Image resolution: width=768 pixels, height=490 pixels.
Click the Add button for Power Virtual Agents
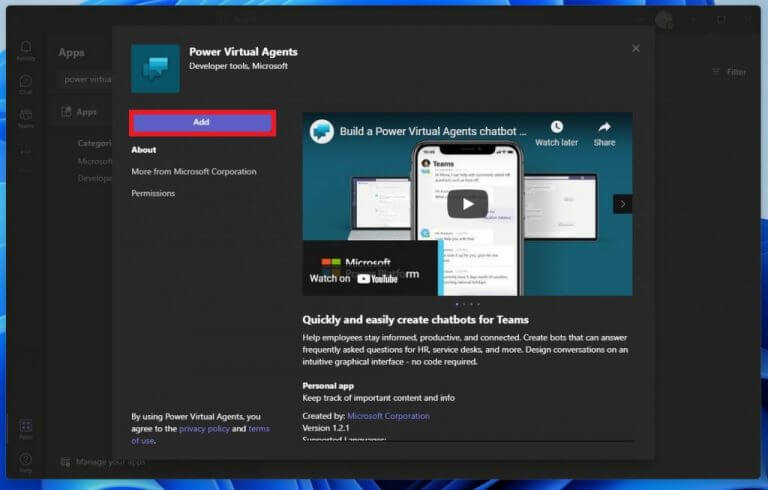[x=202, y=122]
